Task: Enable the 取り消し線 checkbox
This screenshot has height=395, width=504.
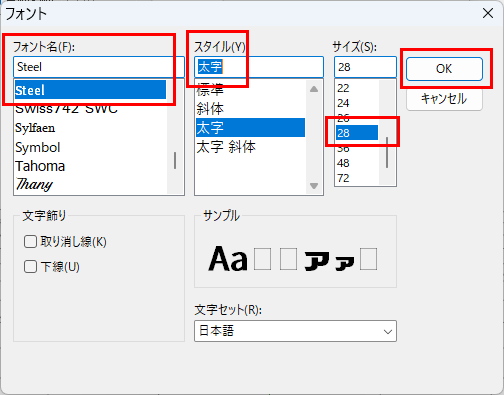Action: [x=30, y=242]
